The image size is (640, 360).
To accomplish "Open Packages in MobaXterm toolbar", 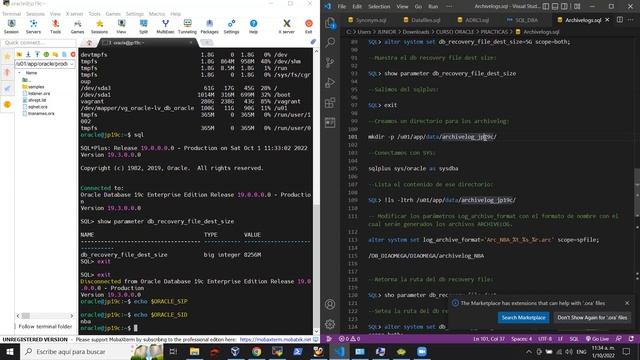I will (x=209, y=27).
